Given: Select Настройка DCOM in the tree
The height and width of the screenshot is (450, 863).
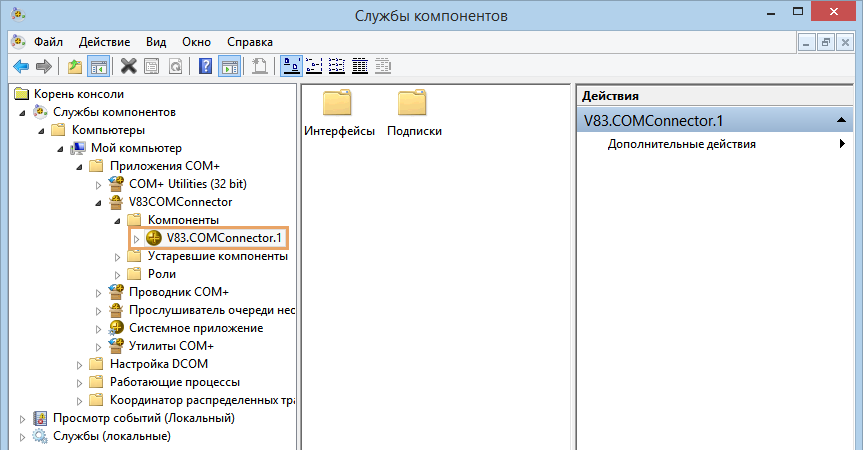Looking at the screenshot, I should click(x=158, y=364).
